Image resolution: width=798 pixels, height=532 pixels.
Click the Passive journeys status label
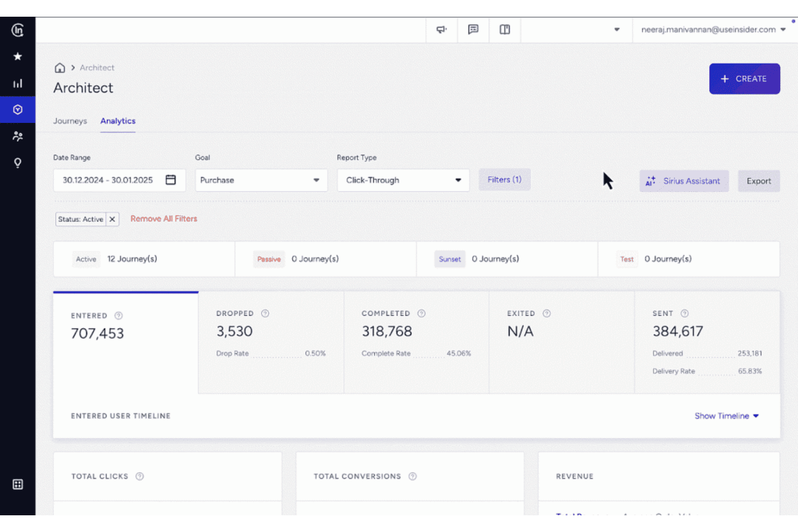click(269, 259)
